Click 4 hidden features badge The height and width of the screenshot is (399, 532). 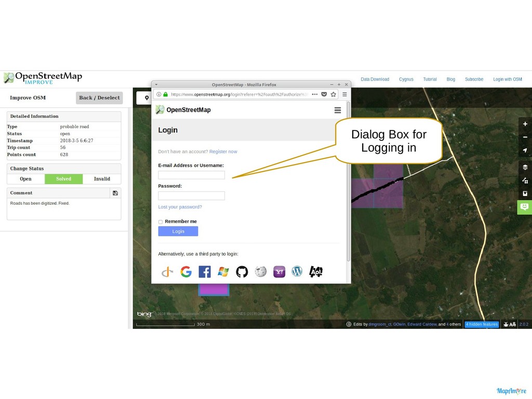coord(482,324)
